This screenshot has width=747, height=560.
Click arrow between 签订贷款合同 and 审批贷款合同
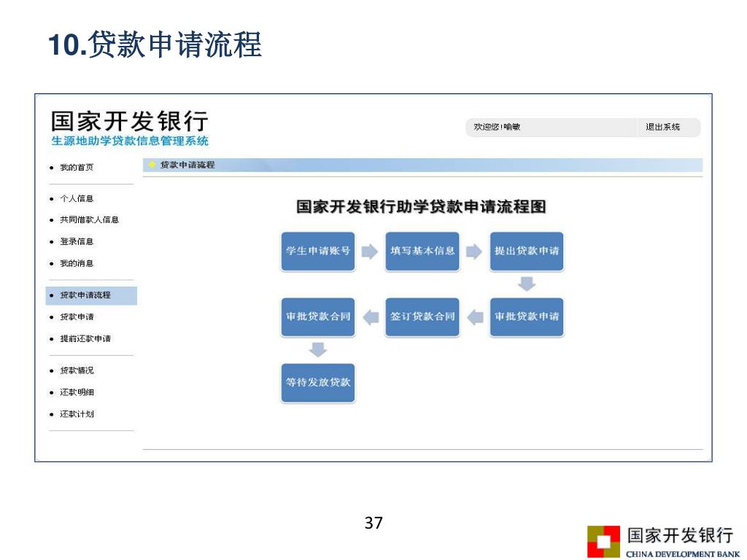[371, 317]
